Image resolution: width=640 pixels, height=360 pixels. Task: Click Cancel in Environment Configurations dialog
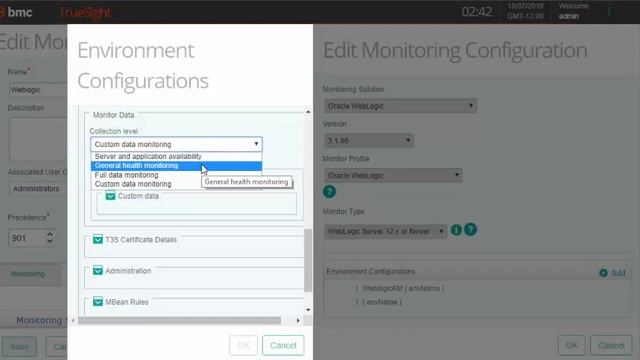point(283,345)
